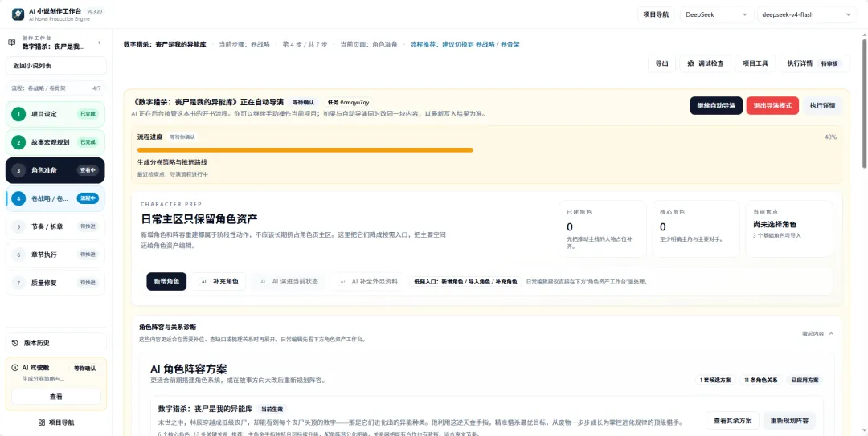Image resolution: width=868 pixels, height=436 pixels.
Task: Click step number 5 circle for 节奏/拆章
Action: coord(18,226)
